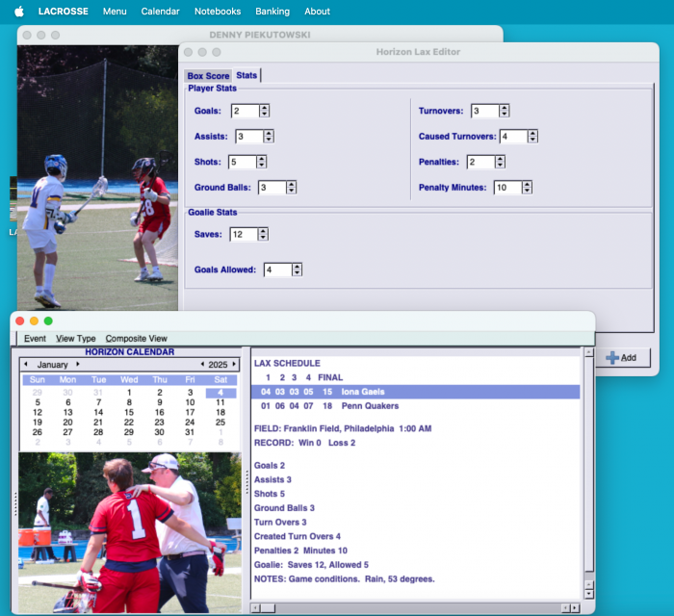Screen dimensions: 674x616
Task: Advance to next year after 2025
Action: pyautogui.click(x=235, y=365)
